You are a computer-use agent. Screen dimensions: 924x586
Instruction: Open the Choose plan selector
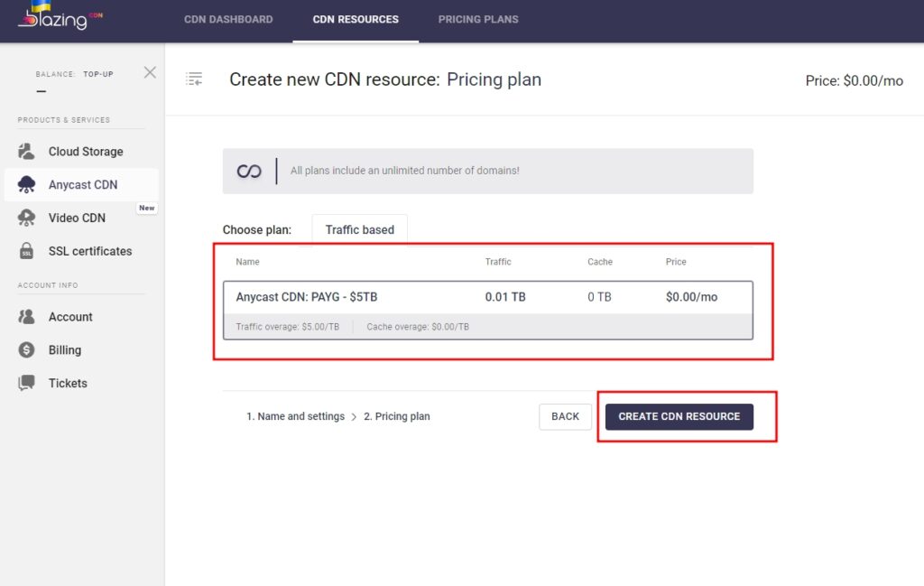coord(257,229)
